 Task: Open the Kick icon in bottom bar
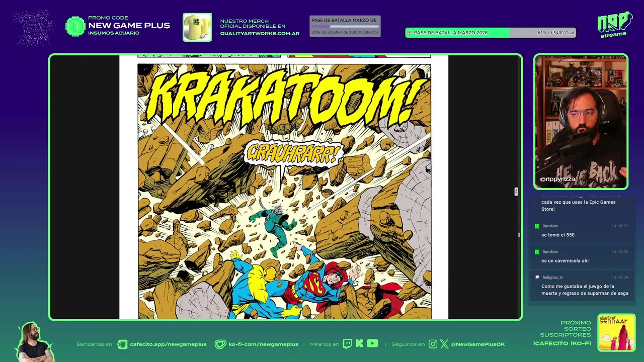pyautogui.click(x=359, y=344)
